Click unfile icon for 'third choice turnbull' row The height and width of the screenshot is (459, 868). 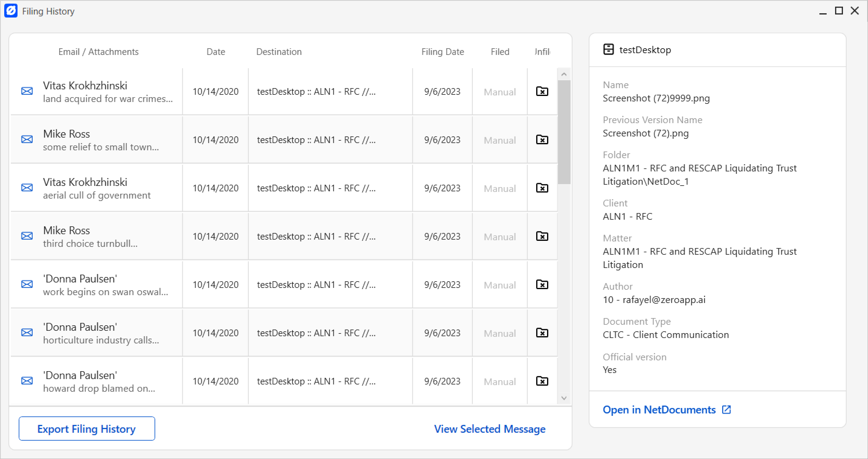pos(542,236)
